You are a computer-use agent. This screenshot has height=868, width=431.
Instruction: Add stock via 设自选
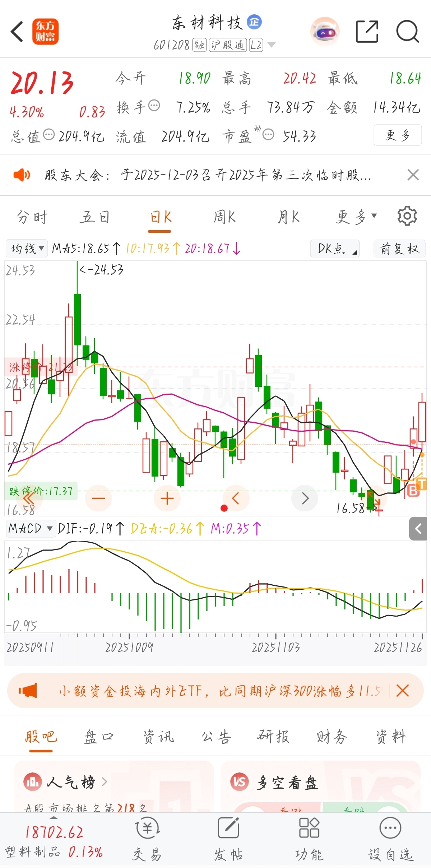click(390, 840)
